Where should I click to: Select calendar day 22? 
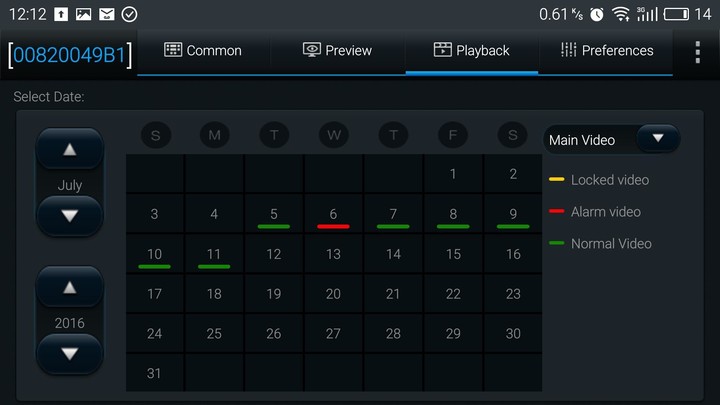[x=453, y=294]
